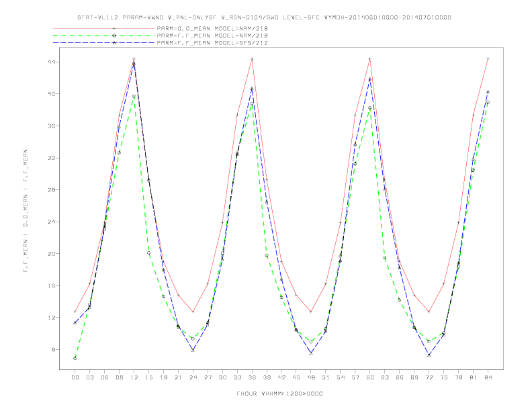Click the y-axis tick label 16

coord(52,285)
